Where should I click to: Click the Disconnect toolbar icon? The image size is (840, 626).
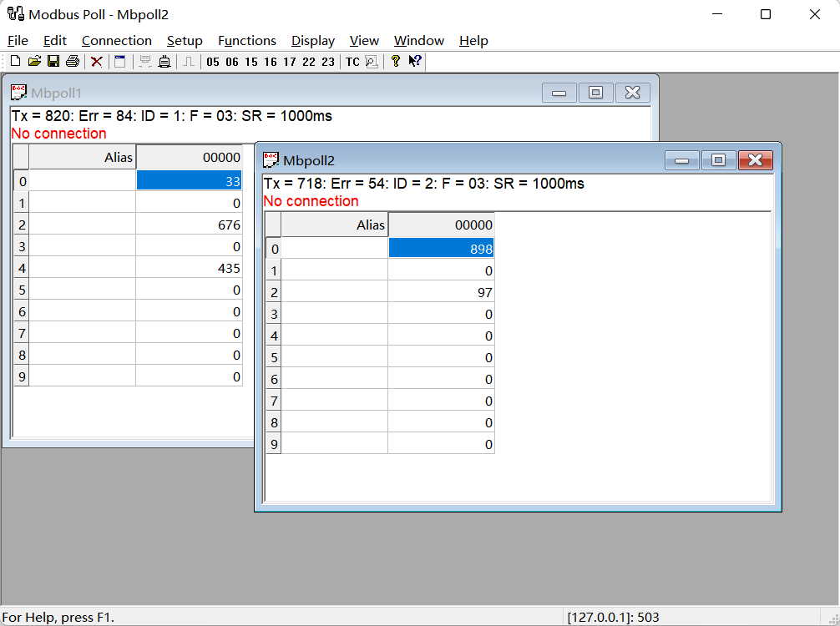(164, 62)
